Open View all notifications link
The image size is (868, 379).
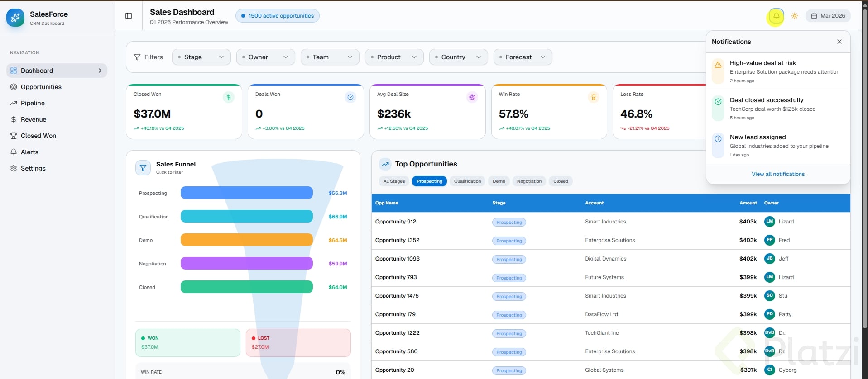[x=778, y=174]
